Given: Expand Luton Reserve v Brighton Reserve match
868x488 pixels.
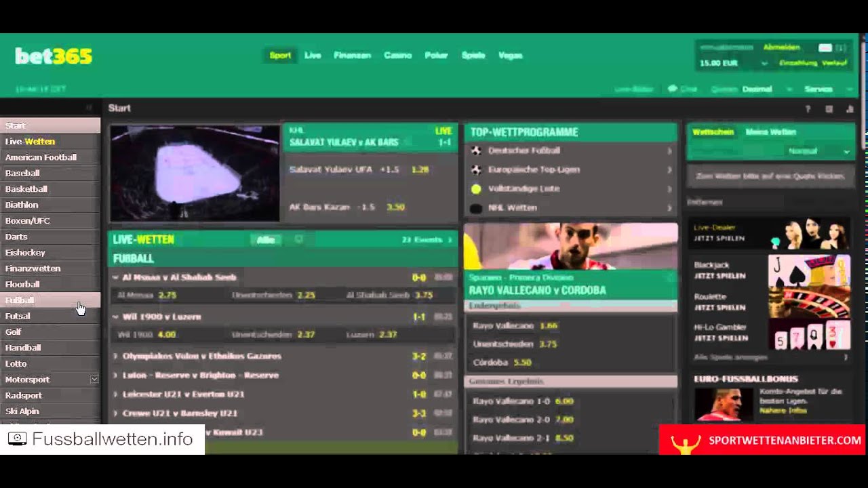Looking at the screenshot, I should pos(115,375).
